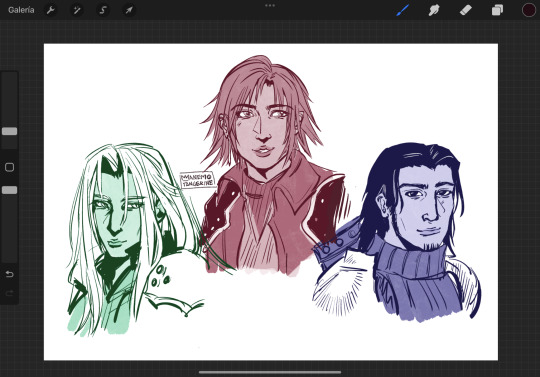This screenshot has height=377, width=540.
Task: Select the Brush paint tool
Action: (x=403, y=10)
